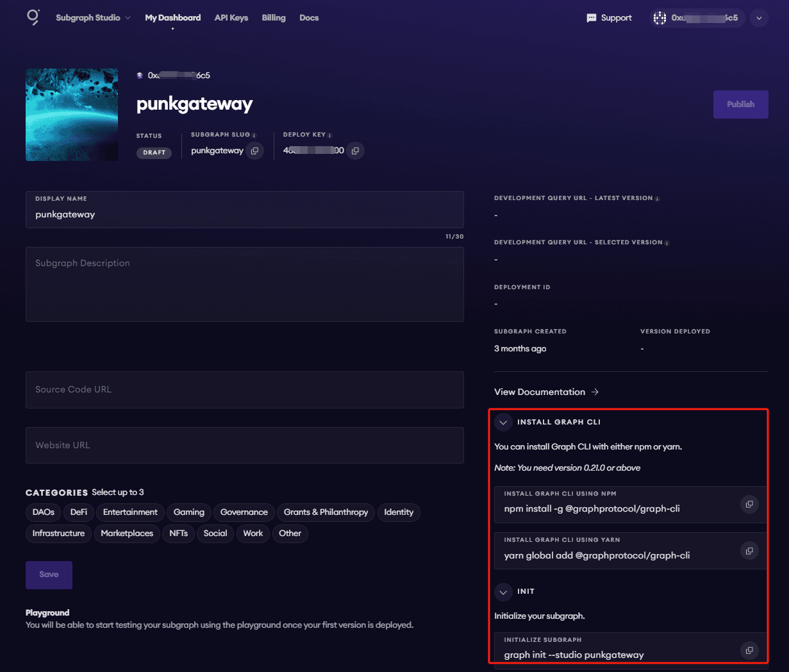
Task: Open the Subgraph Studio dropdown
Action: click(93, 18)
